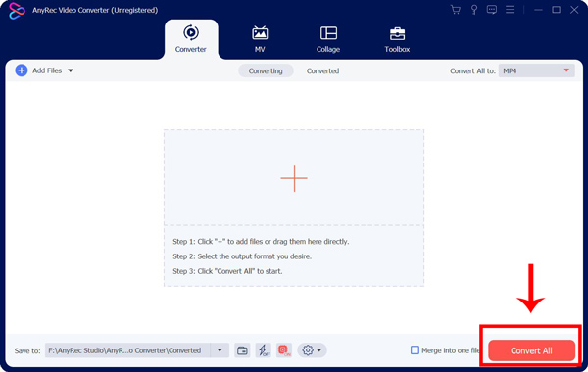The height and width of the screenshot is (372, 588).
Task: Click the shopping cart purchase icon
Action: tap(456, 10)
